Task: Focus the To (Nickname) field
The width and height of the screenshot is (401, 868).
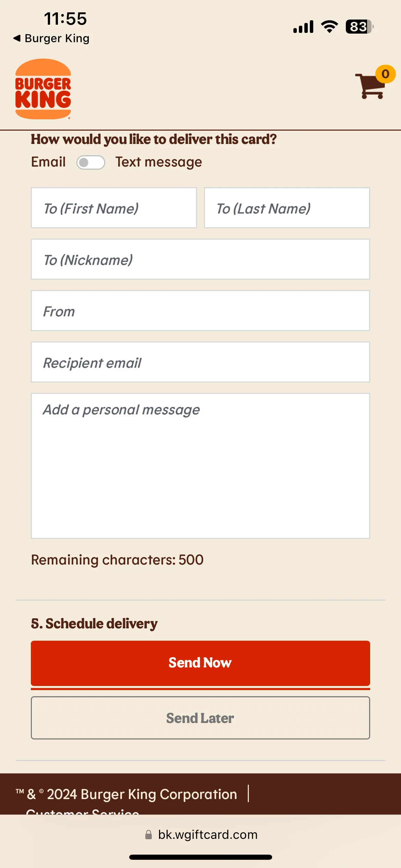Action: coord(200,259)
